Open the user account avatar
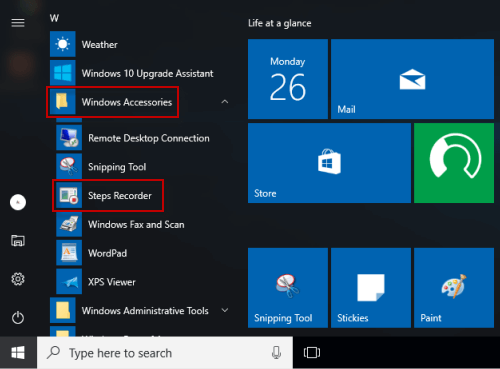This screenshot has height=369, width=500. pos(18,202)
